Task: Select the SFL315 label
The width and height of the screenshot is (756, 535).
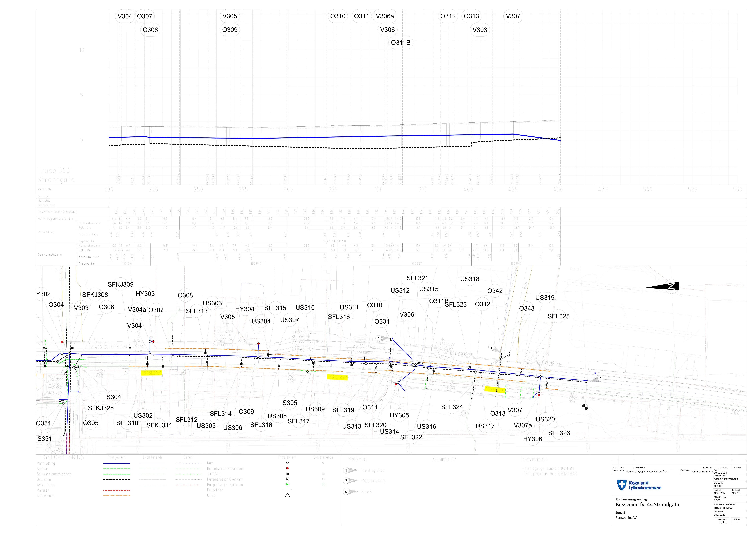Action: 275,308
